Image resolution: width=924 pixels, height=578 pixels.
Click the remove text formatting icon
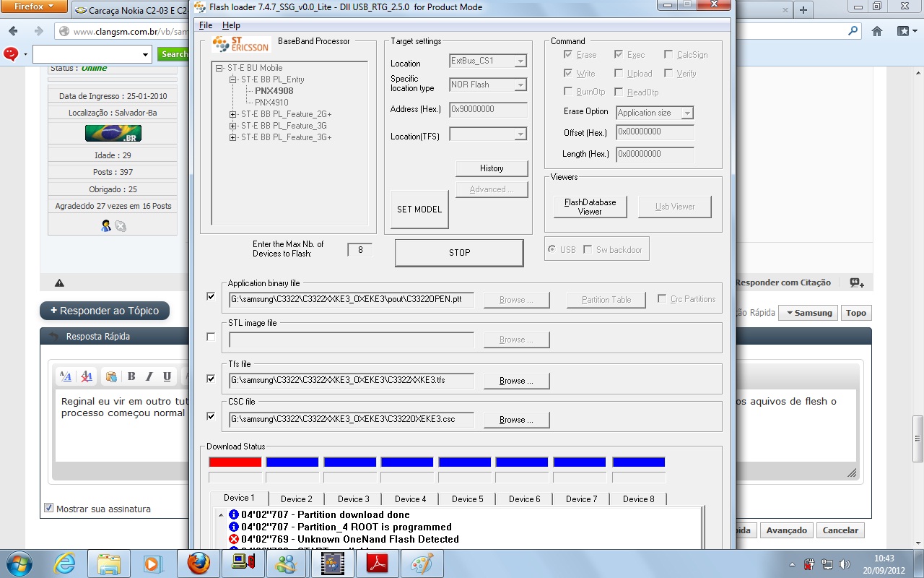[87, 376]
